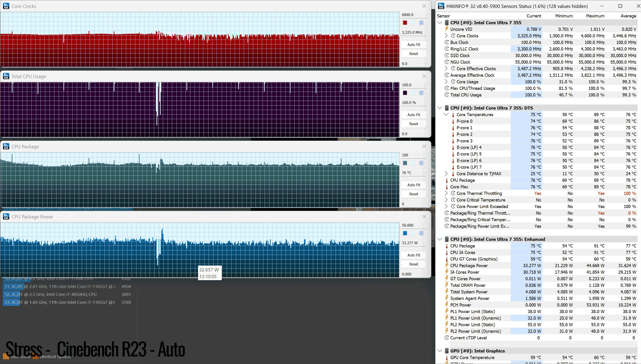
Task: Reset the Core Clocks graph scale
Action: coord(414,53)
